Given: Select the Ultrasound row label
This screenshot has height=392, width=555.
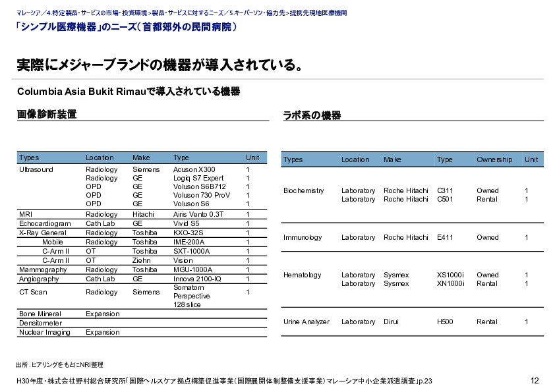Looking at the screenshot, I should (36, 169).
